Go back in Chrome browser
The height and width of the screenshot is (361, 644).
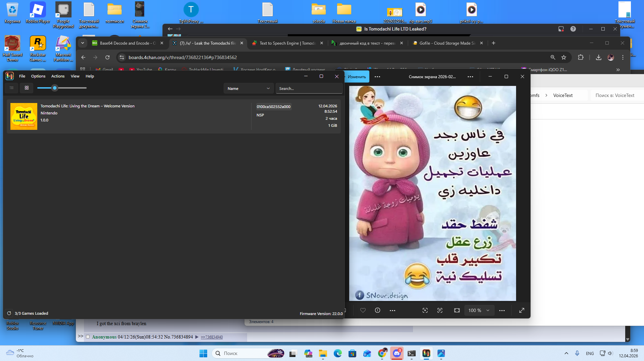coord(83,57)
